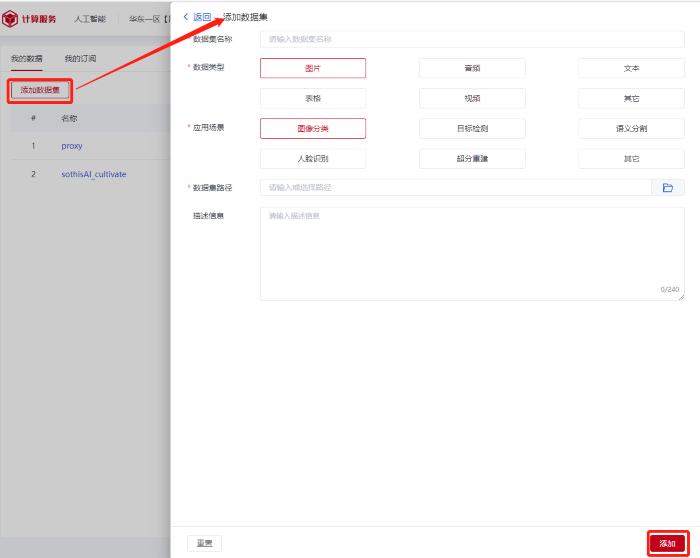
Task: Open the sothisAI_cultivate dataset link
Action: tap(94, 174)
